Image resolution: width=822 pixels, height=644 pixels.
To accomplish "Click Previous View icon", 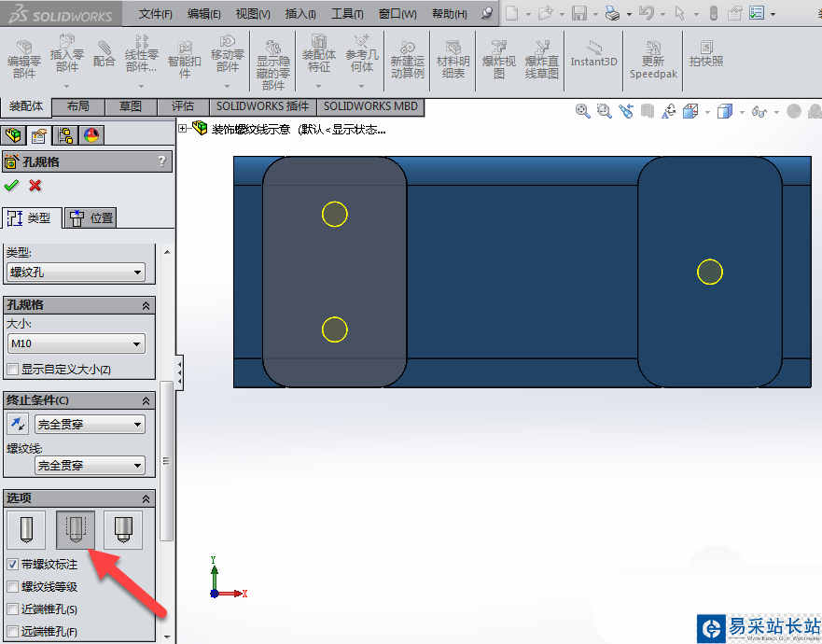I will (626, 111).
